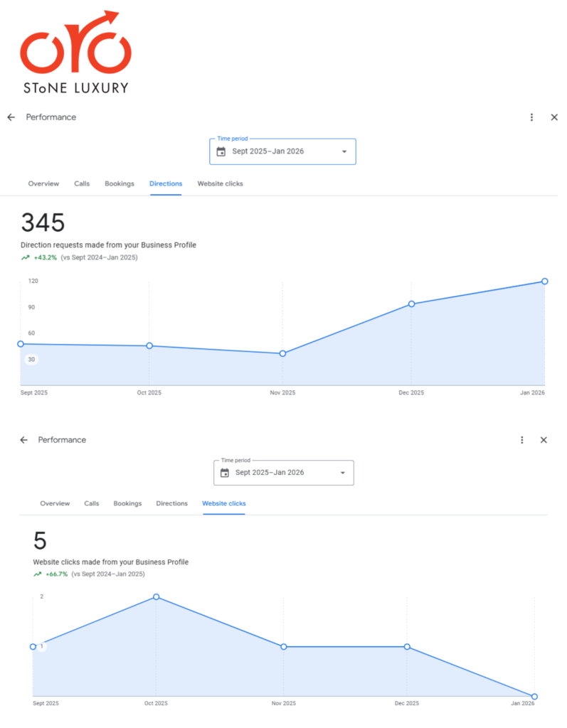Switch to Calls tab in lower panel
This screenshot has height=728, width=567.
click(x=92, y=503)
